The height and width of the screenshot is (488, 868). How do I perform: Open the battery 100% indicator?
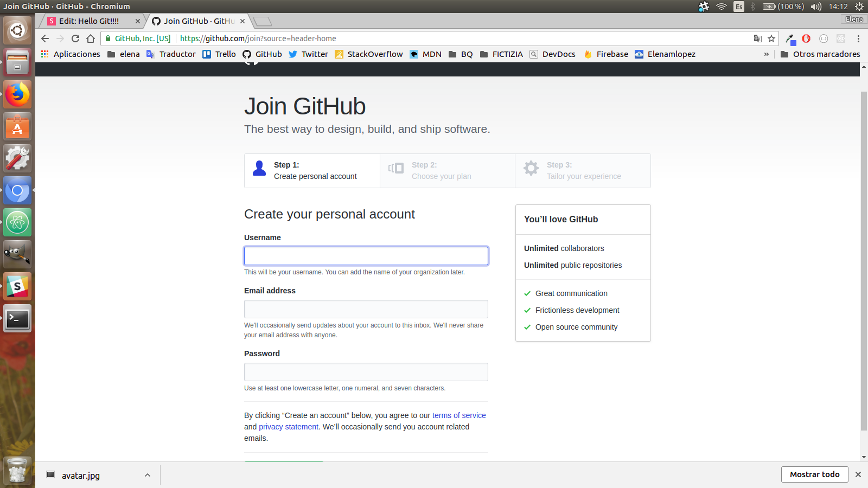(x=783, y=7)
